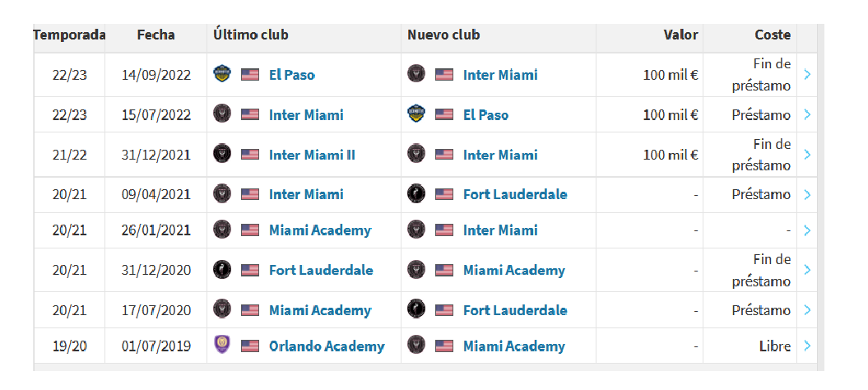Open the Inter Miami II club link
Image resolution: width=868 pixels, height=390 pixels.
click(312, 154)
